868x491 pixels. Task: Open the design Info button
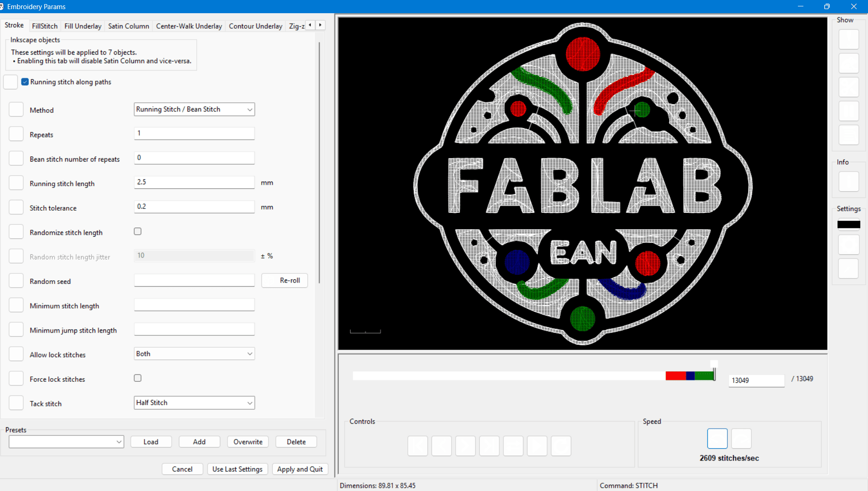(848, 182)
